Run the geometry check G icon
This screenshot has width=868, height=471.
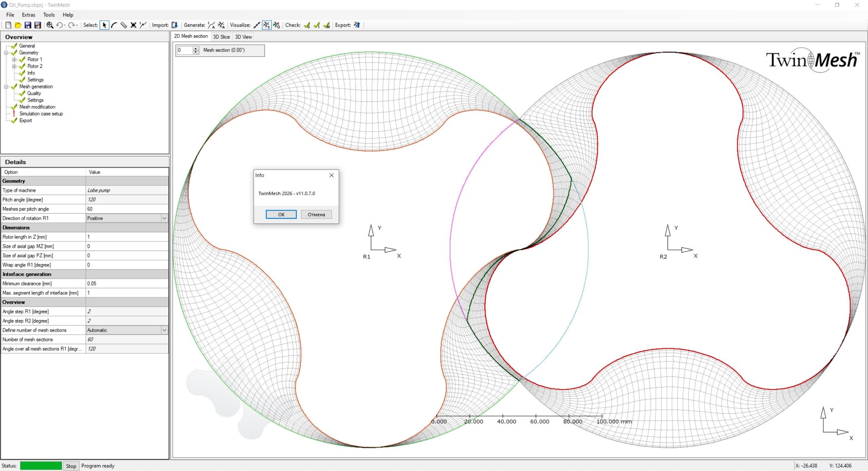point(307,25)
